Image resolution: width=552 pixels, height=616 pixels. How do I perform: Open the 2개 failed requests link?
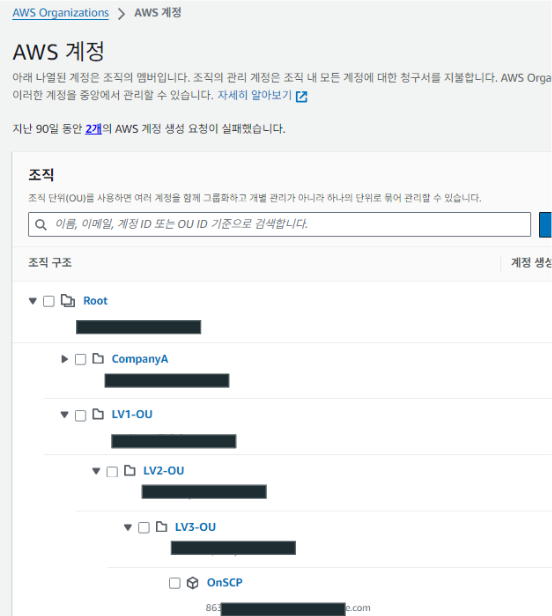(94, 128)
